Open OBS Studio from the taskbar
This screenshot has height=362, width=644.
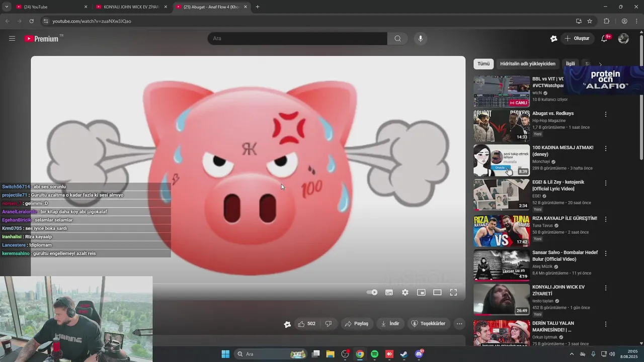(x=345, y=354)
